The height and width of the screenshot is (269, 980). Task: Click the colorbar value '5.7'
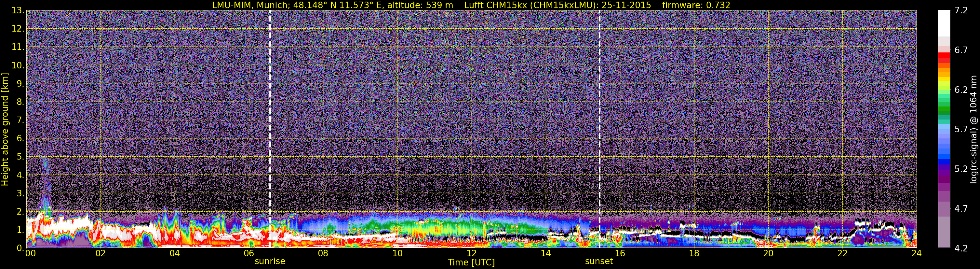pyautogui.click(x=961, y=129)
